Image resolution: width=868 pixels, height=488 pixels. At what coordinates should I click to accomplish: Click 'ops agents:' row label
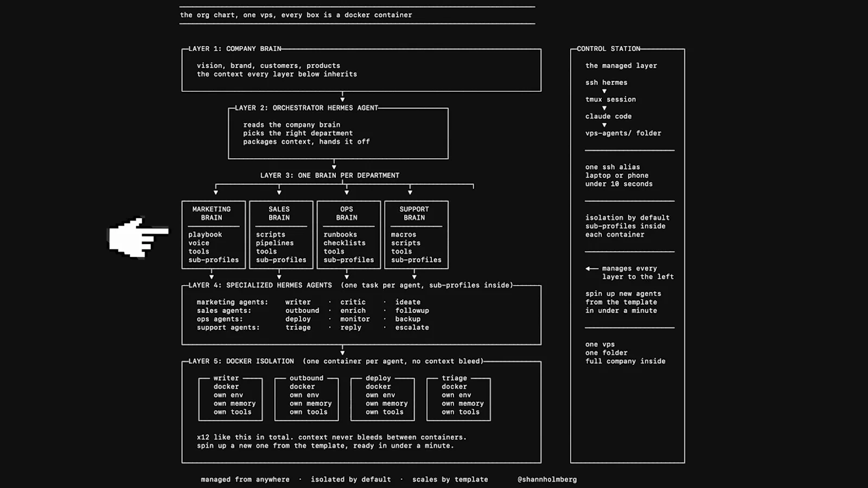coord(220,319)
